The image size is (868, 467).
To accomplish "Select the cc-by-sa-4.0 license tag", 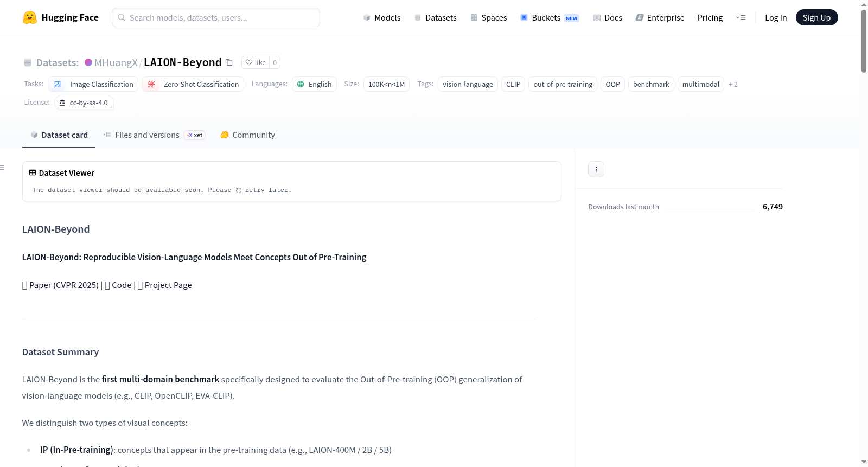I will [x=84, y=103].
